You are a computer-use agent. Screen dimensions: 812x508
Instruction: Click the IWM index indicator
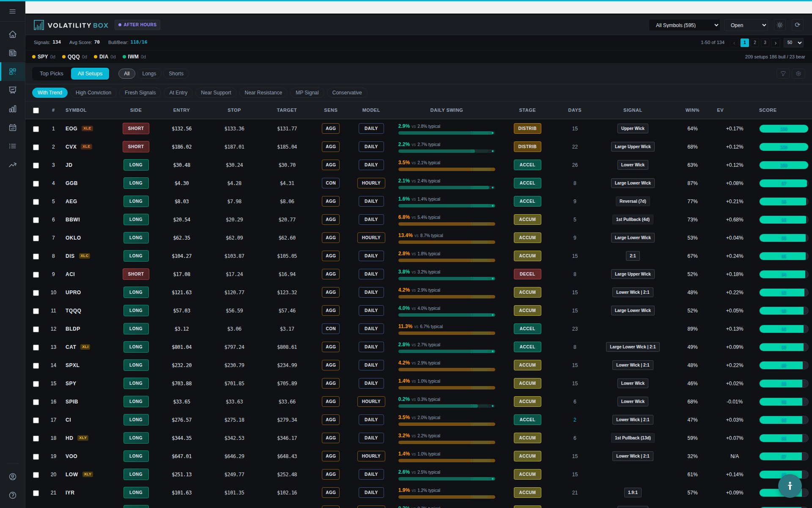[134, 57]
